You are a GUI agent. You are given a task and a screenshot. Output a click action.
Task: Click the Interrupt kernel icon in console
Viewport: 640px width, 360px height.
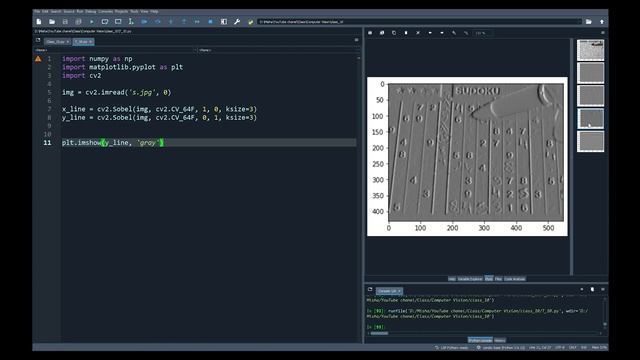pyautogui.click(x=582, y=289)
